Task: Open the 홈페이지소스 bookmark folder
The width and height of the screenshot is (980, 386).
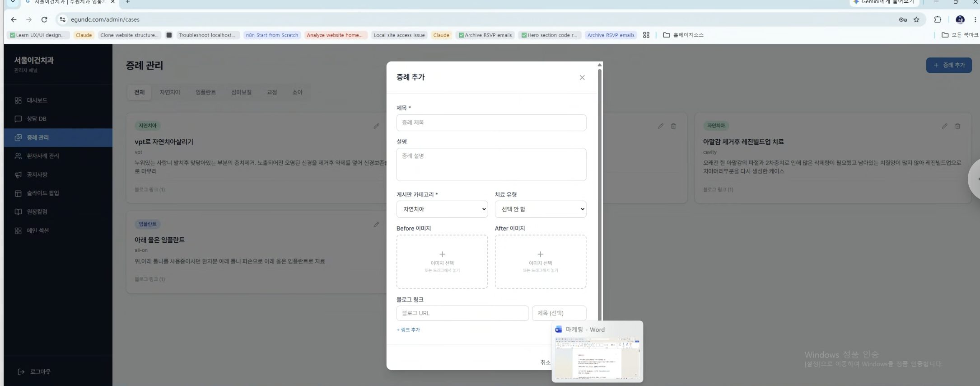Action: [683, 35]
